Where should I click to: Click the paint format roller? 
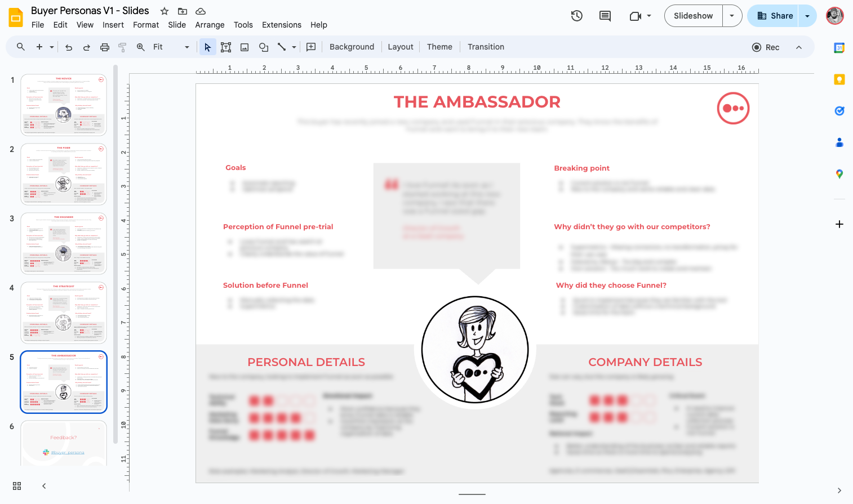122,47
